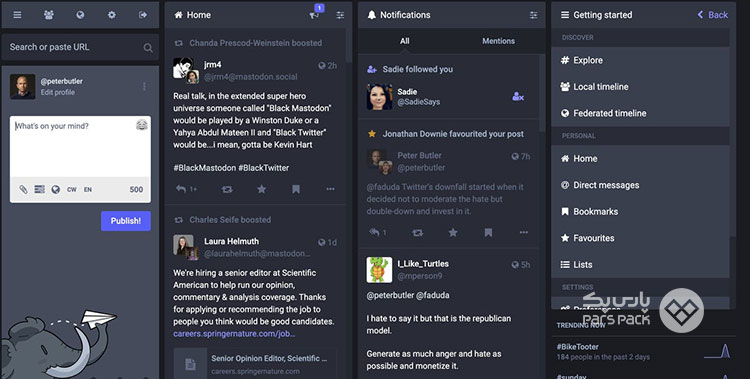Open peterbutler's own avatar in compose panel
750x379 pixels.
coord(22,87)
